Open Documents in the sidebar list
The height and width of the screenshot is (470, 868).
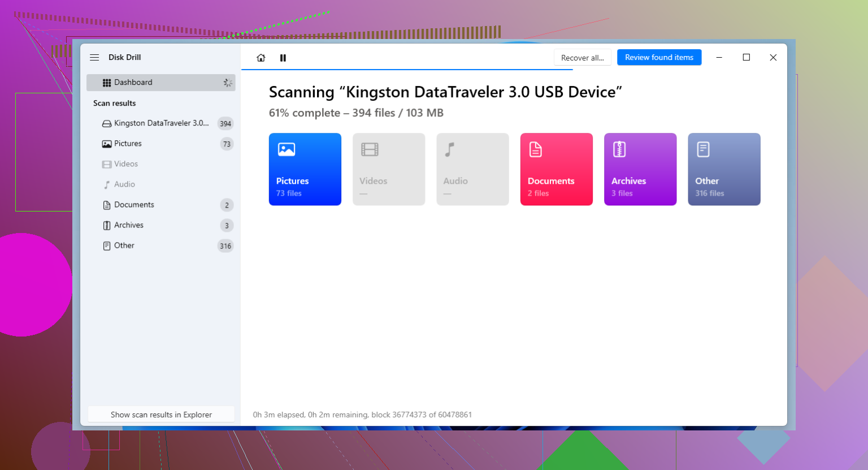click(x=161, y=205)
